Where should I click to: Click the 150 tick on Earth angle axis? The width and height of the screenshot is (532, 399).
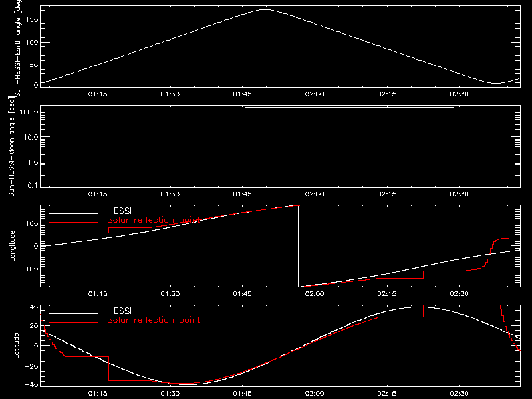click(32, 19)
